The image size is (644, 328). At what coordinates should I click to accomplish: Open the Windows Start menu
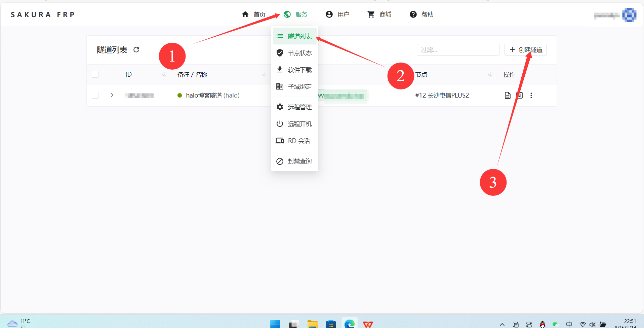click(275, 324)
